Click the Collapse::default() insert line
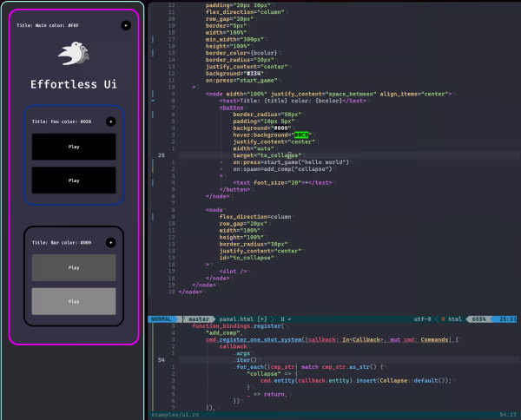Image resolution: width=521 pixels, height=420 pixels. (x=356, y=380)
